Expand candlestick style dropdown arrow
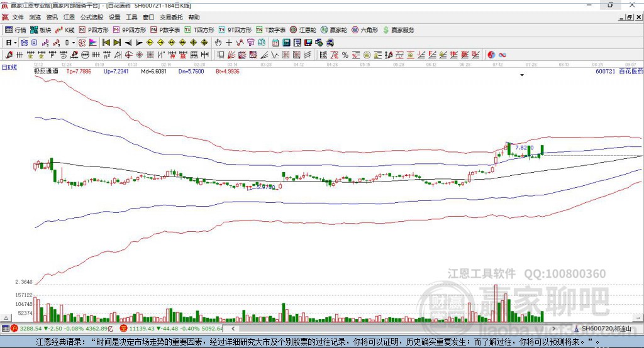Viewport: 644px width, 348px height. coord(74,43)
